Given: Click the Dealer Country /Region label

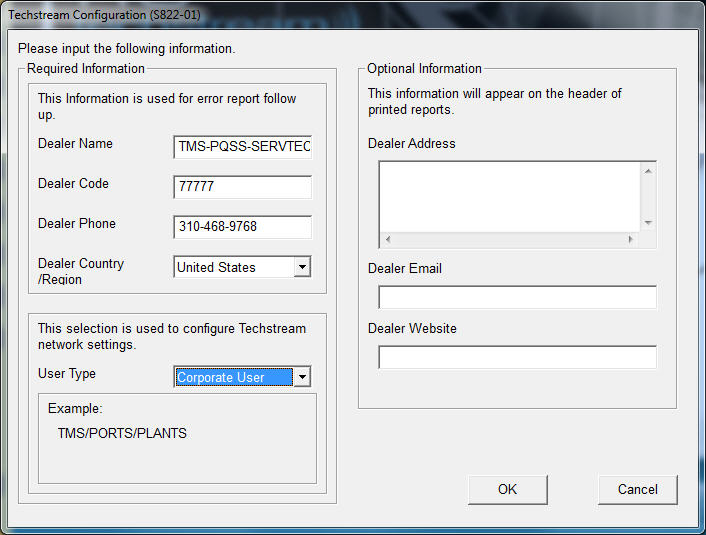Looking at the screenshot, I should (81, 271).
